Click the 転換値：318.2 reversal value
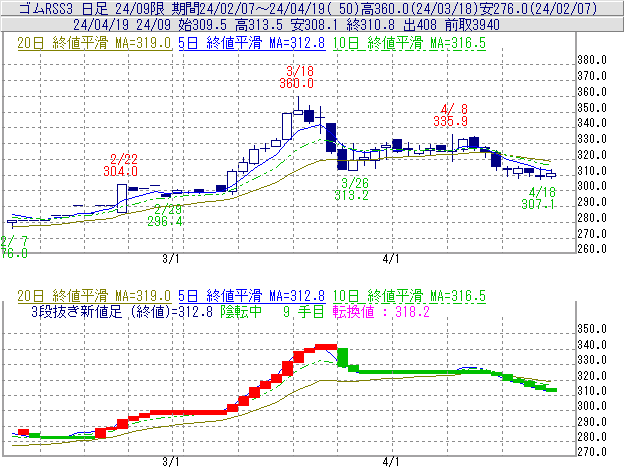The width and height of the screenshot is (624, 475). coord(381,311)
